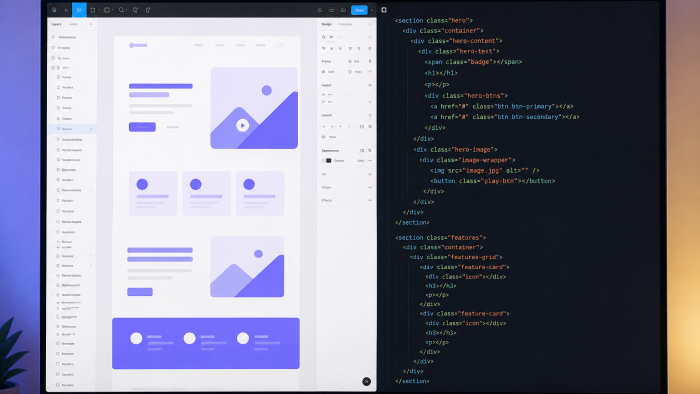Select the pill button in mockup header nav
This screenshot has width=700, height=394.
tap(279, 45)
